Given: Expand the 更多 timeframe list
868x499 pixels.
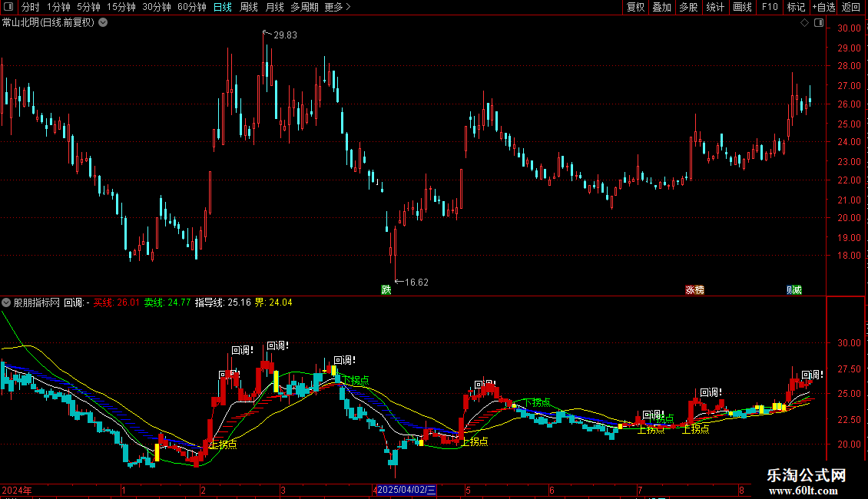Looking at the screenshot, I should 337,7.
